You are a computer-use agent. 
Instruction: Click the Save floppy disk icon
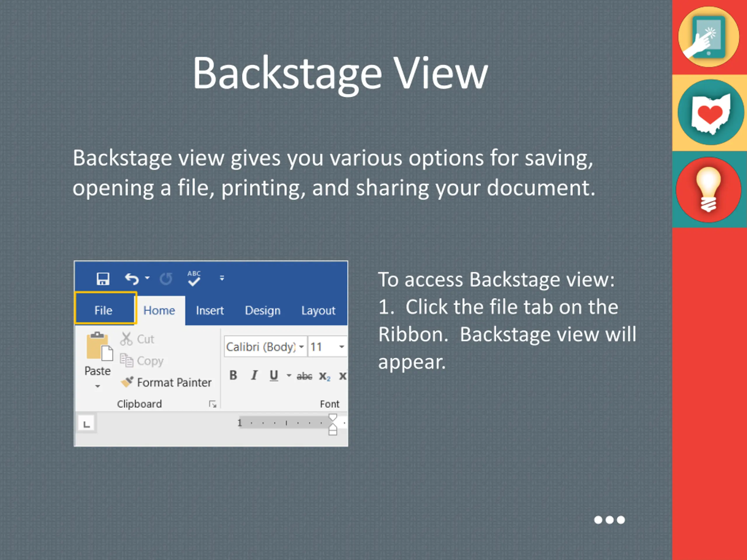point(103,279)
